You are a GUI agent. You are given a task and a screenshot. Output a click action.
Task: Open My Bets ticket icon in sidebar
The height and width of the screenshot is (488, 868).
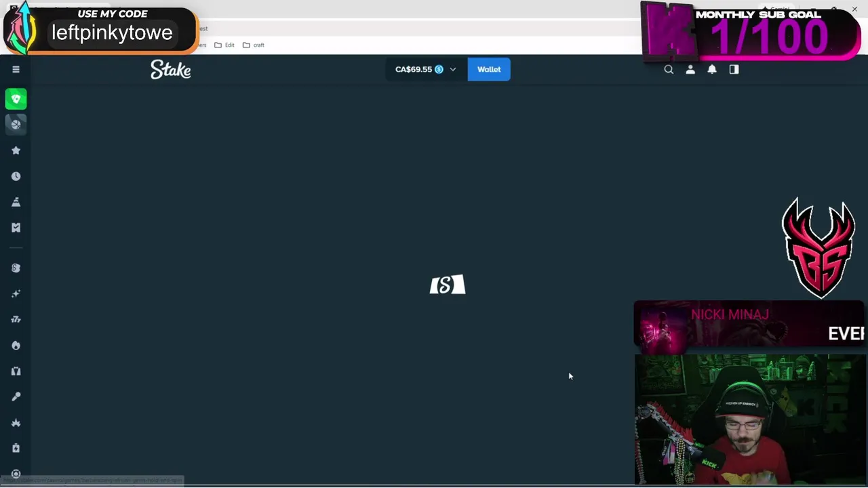[x=16, y=228]
